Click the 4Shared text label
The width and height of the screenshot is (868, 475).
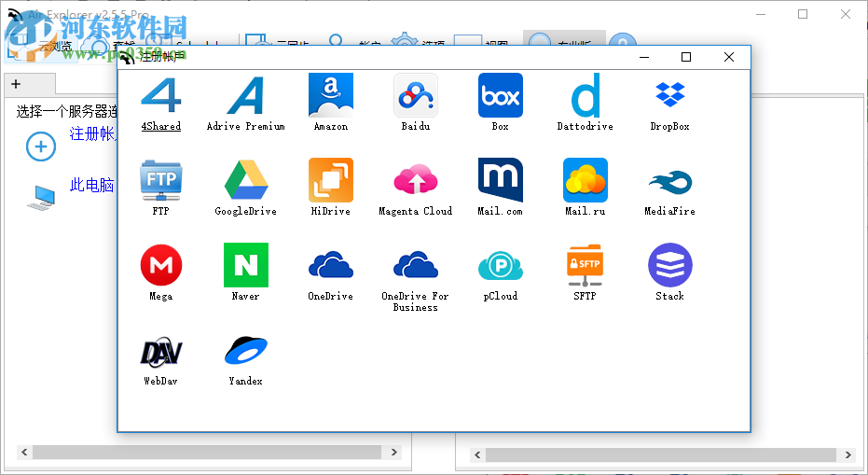(160, 126)
